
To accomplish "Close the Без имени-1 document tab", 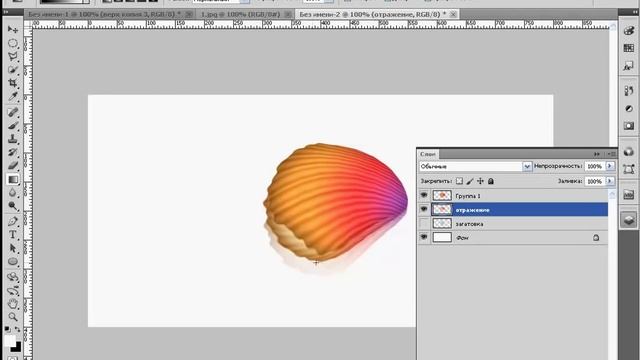I will [189, 14].
